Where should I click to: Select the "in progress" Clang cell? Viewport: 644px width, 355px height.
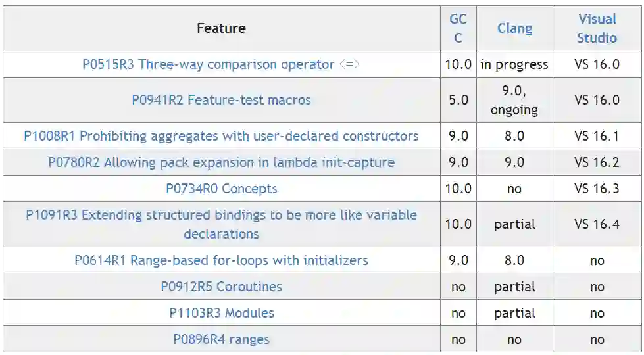click(x=514, y=64)
